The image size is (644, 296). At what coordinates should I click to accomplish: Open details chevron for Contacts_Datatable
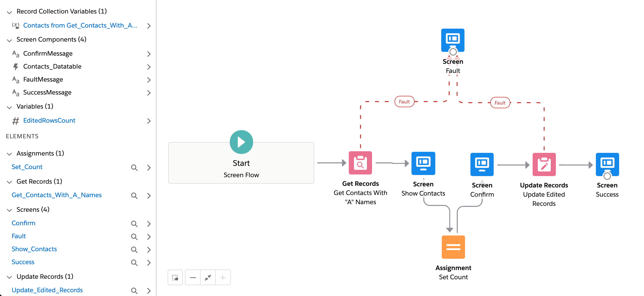click(149, 67)
